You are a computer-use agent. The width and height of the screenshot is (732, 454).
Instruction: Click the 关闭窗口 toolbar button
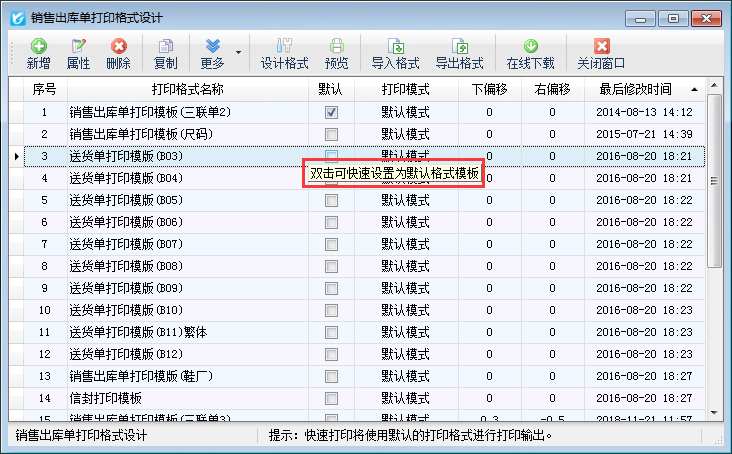pyautogui.click(x=601, y=46)
